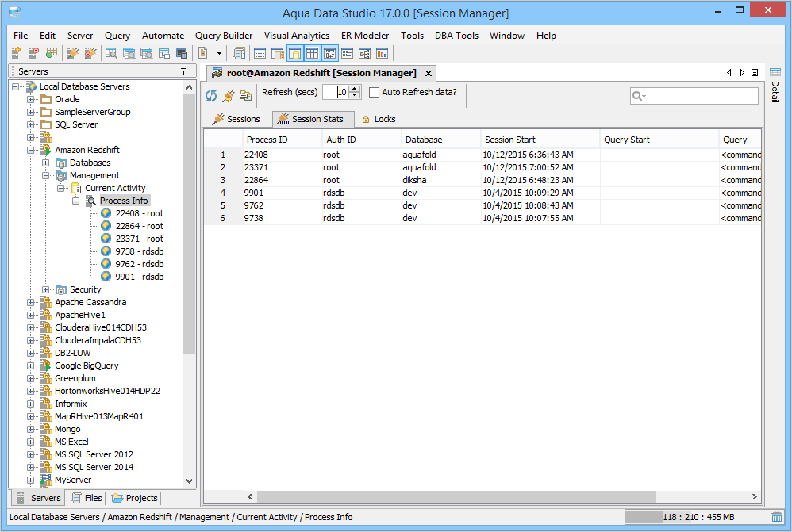Switch to the Locks tab

click(x=379, y=119)
